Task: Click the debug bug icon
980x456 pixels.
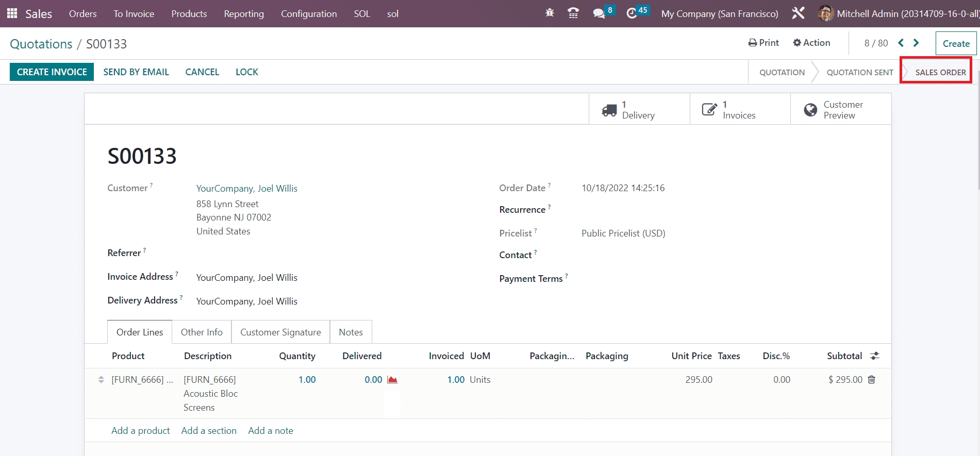Action: 550,13
